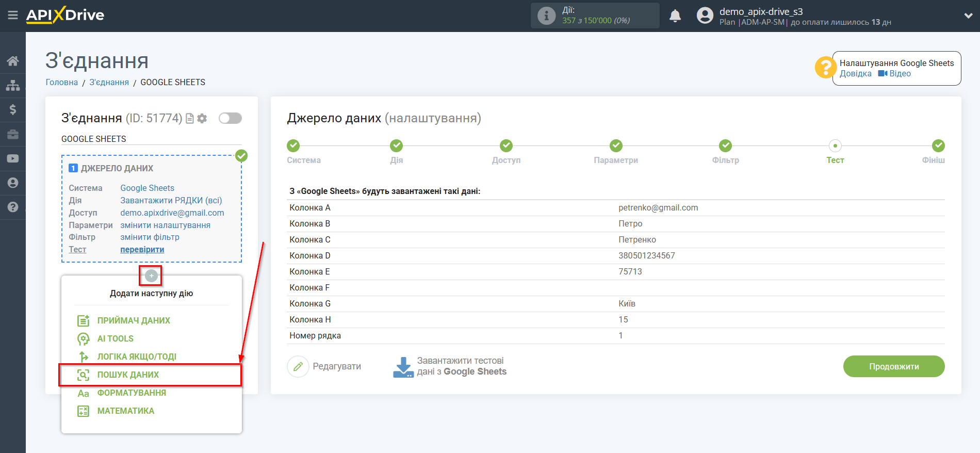The height and width of the screenshot is (453, 980).
Task: Select AI TOOLS option
Action: click(115, 338)
